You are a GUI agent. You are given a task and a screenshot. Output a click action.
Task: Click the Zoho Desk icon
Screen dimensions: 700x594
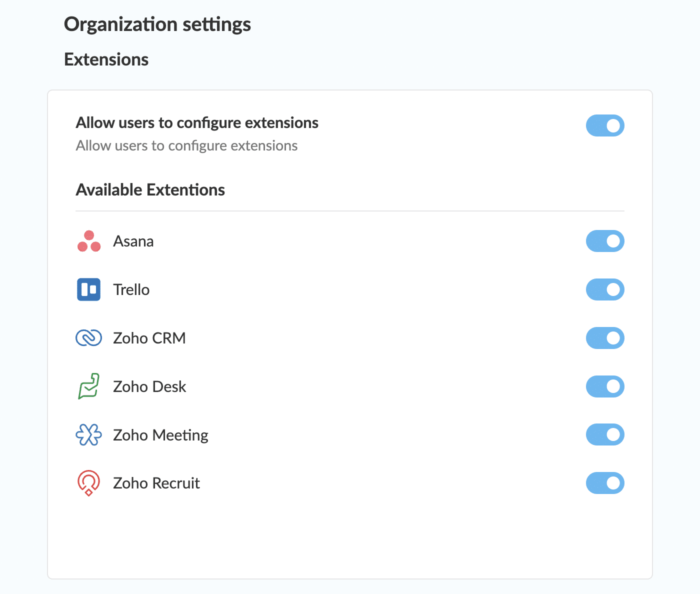point(88,386)
